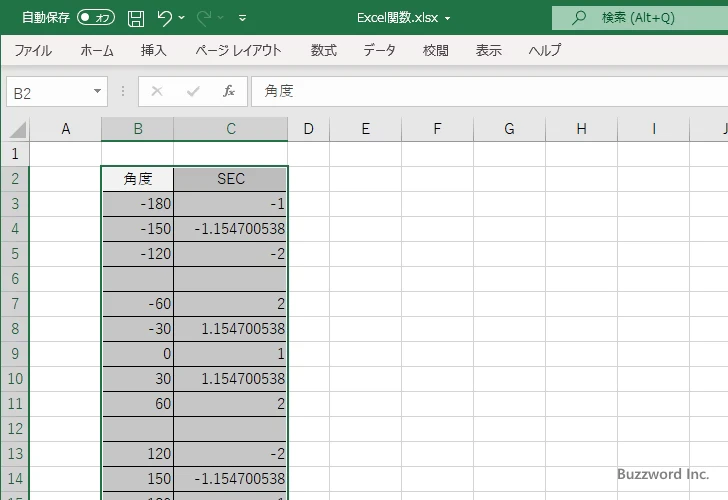Select row 2 header
Screen dimensions: 728x500
pyautogui.click(x=15, y=179)
